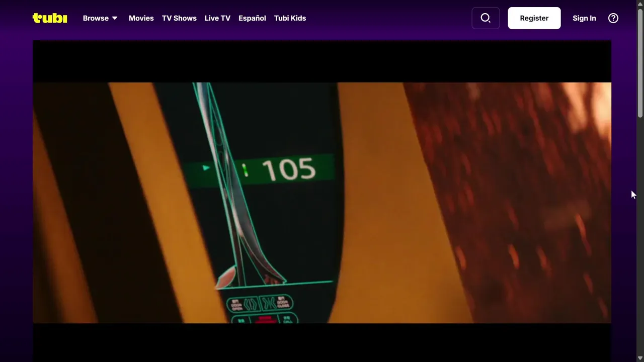
Task: Click scrollbar down arrow
Action: point(640,358)
